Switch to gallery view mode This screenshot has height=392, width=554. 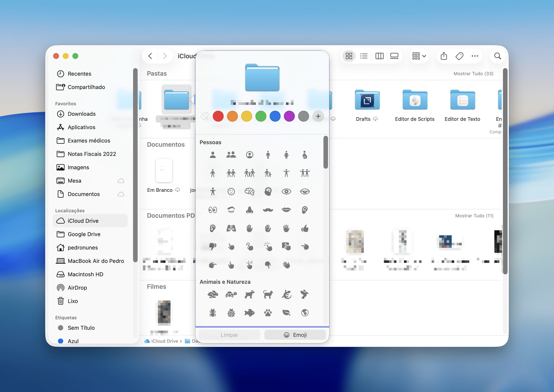(x=394, y=56)
